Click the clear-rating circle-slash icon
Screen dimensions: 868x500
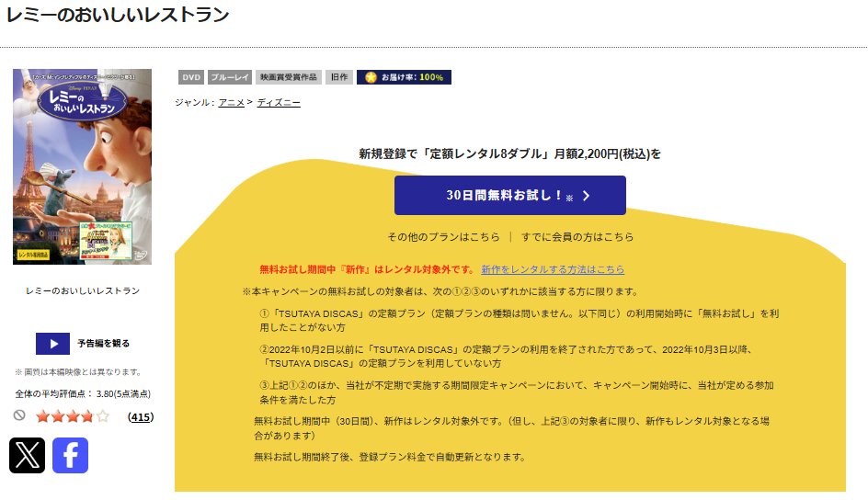19,415
